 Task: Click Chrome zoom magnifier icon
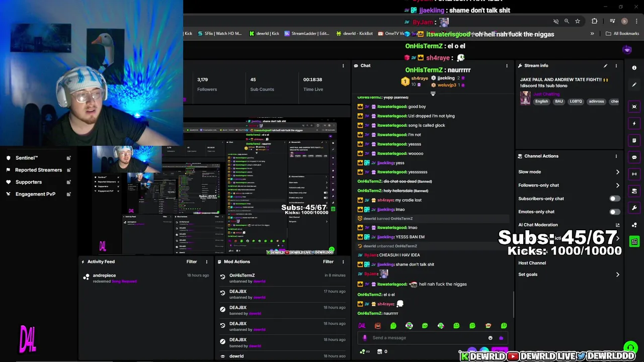pyautogui.click(x=567, y=21)
